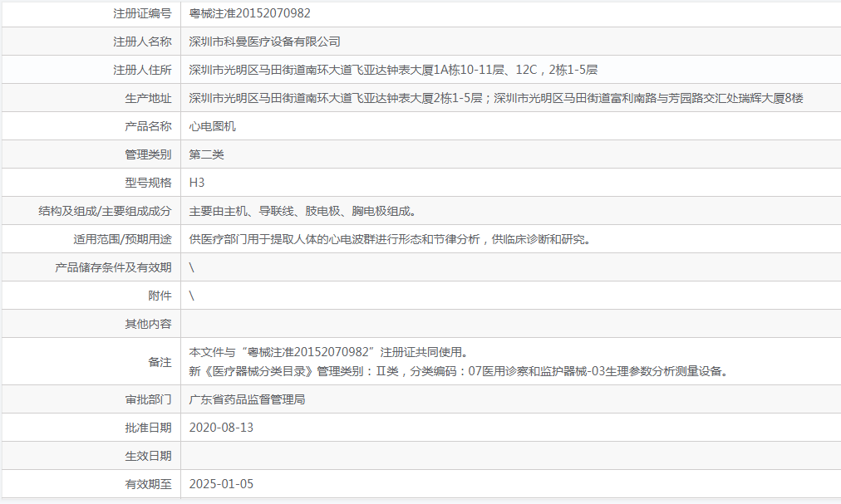Click the 管理类别 label
The height and width of the screenshot is (504, 841).
[148, 154]
